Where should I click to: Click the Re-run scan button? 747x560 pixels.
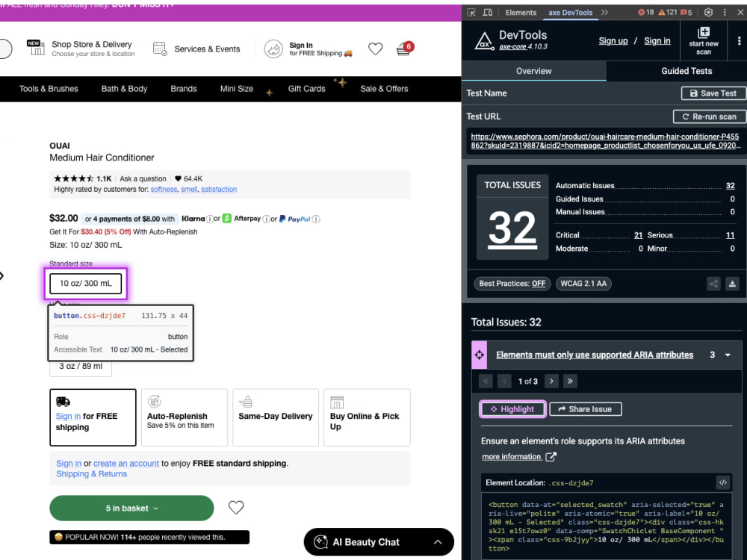tap(709, 116)
